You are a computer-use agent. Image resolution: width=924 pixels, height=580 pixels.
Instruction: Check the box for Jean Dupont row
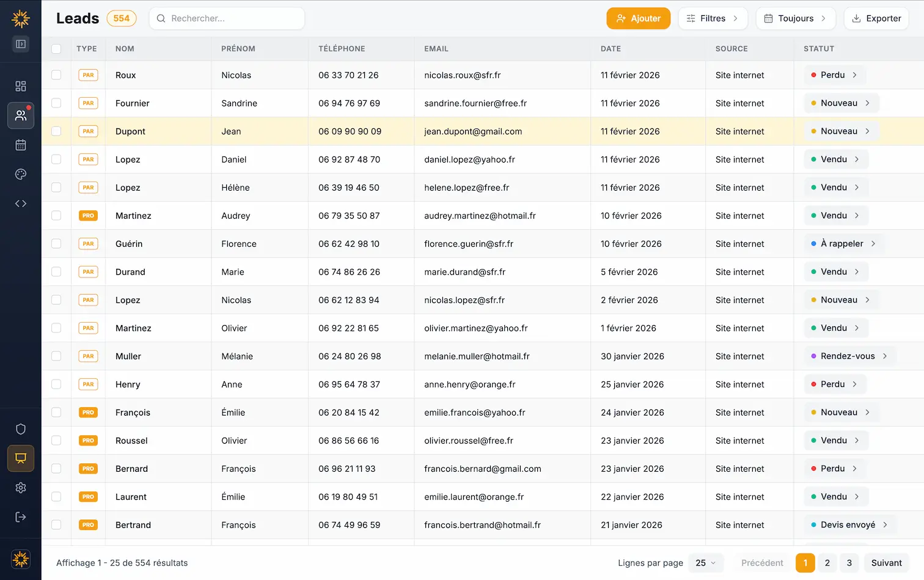point(56,131)
